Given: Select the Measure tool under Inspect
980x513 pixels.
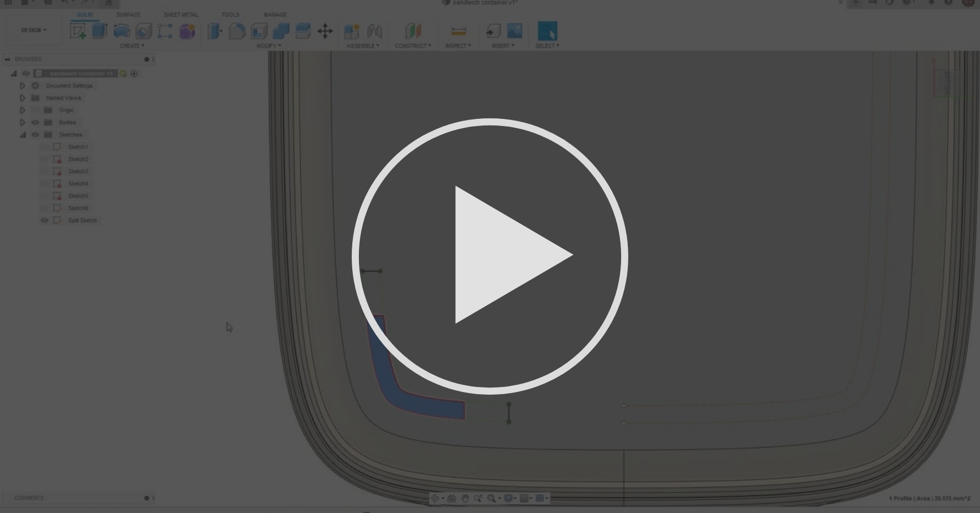Looking at the screenshot, I should [457, 32].
